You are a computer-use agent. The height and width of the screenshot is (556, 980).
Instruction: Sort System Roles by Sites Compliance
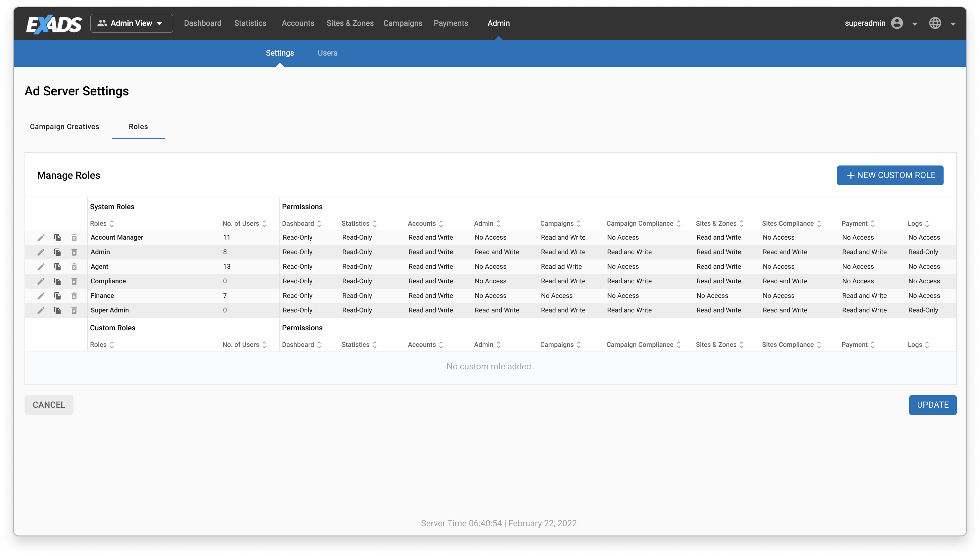click(819, 223)
